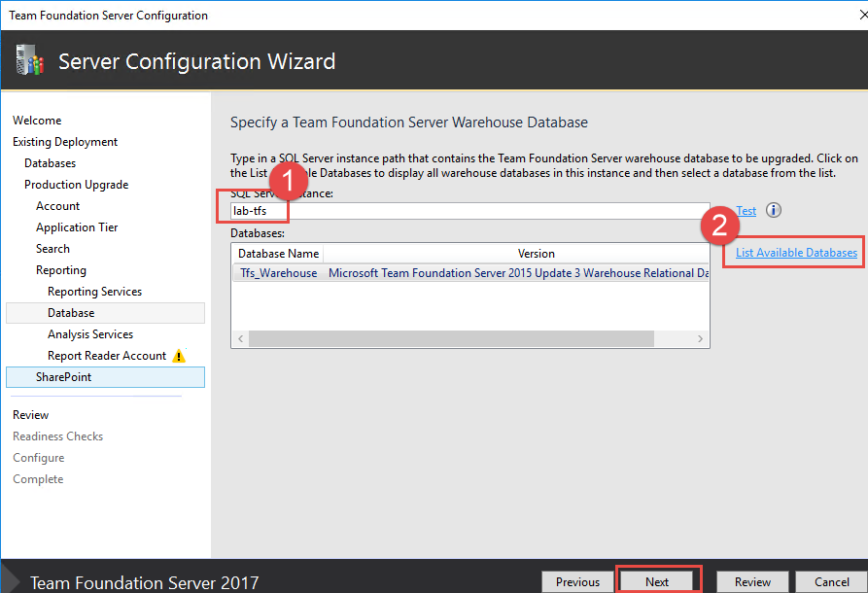Open the Review step in sidebar
The image size is (868, 593).
30,415
